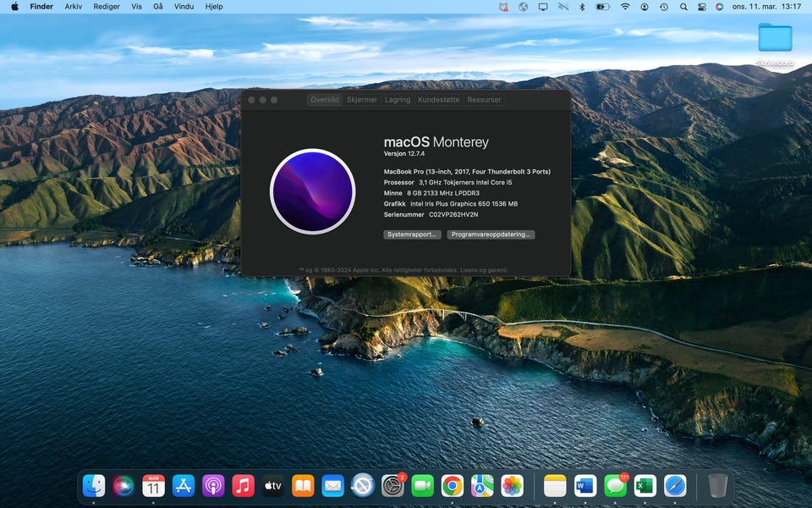Open Podcasts app in the Dock
This screenshot has height=508, width=812.
[x=213, y=486]
